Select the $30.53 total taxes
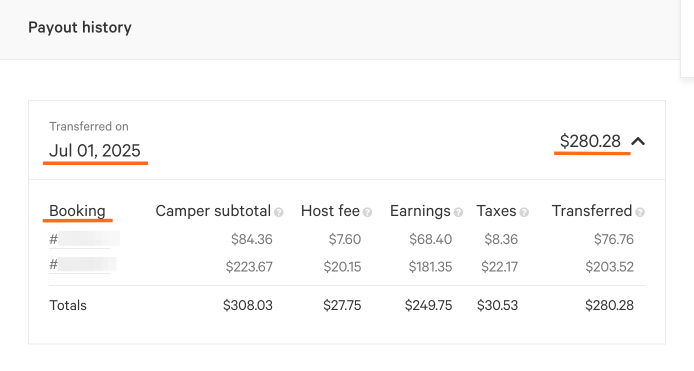This screenshot has height=371, width=694. point(497,305)
